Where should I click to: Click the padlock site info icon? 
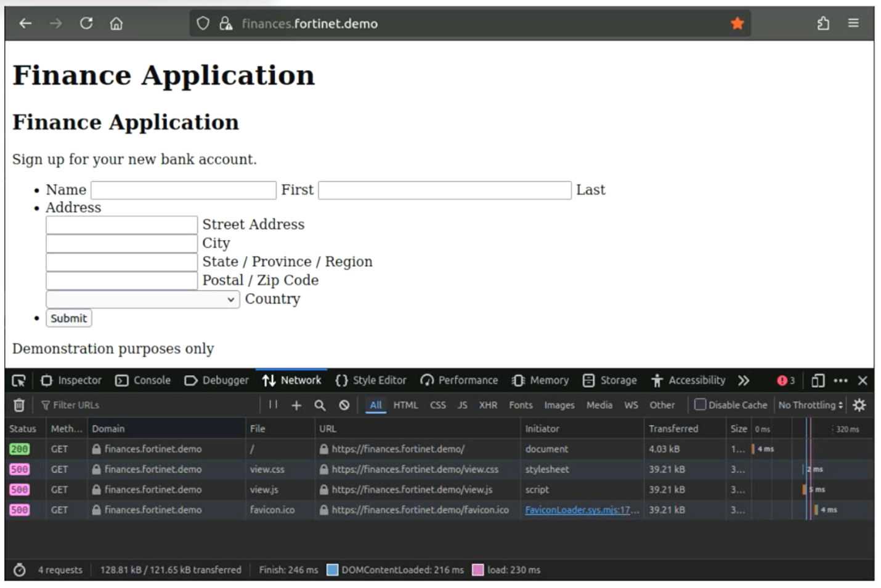(x=226, y=23)
